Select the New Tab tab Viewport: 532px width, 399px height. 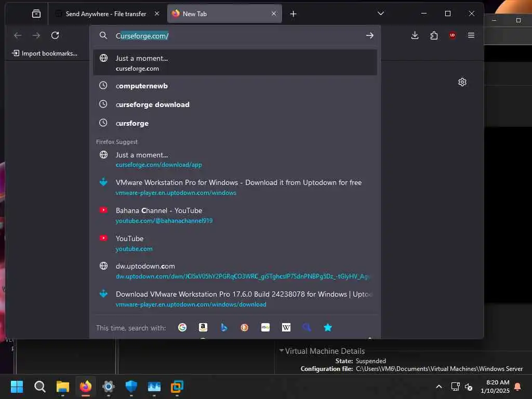(x=224, y=14)
